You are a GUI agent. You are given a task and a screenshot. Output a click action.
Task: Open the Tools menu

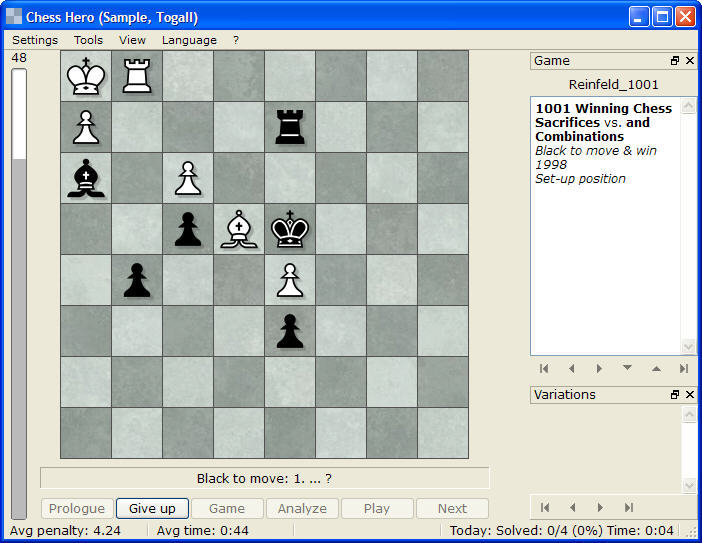[89, 40]
